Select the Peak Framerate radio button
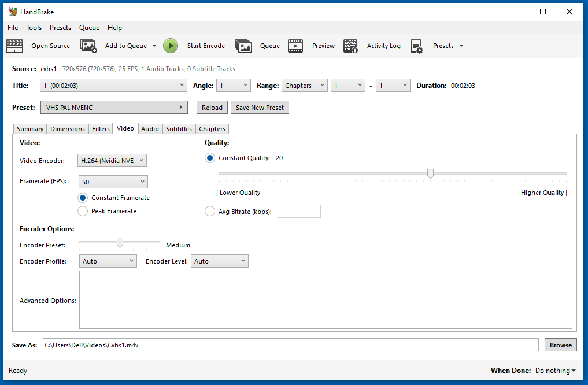The image size is (588, 385). 83,211
